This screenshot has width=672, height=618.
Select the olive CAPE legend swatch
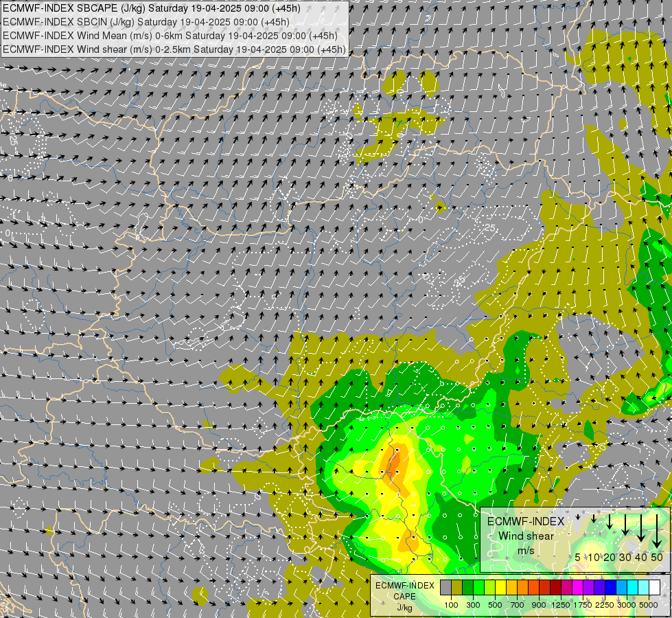pyautogui.click(x=457, y=587)
